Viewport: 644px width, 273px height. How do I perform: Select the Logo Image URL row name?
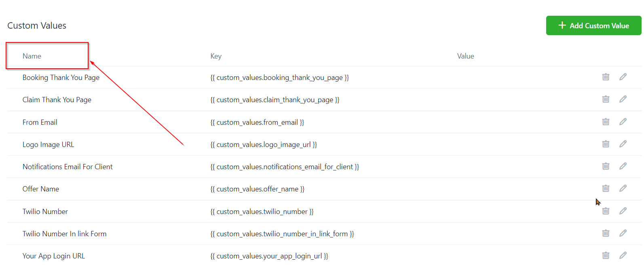pos(48,145)
